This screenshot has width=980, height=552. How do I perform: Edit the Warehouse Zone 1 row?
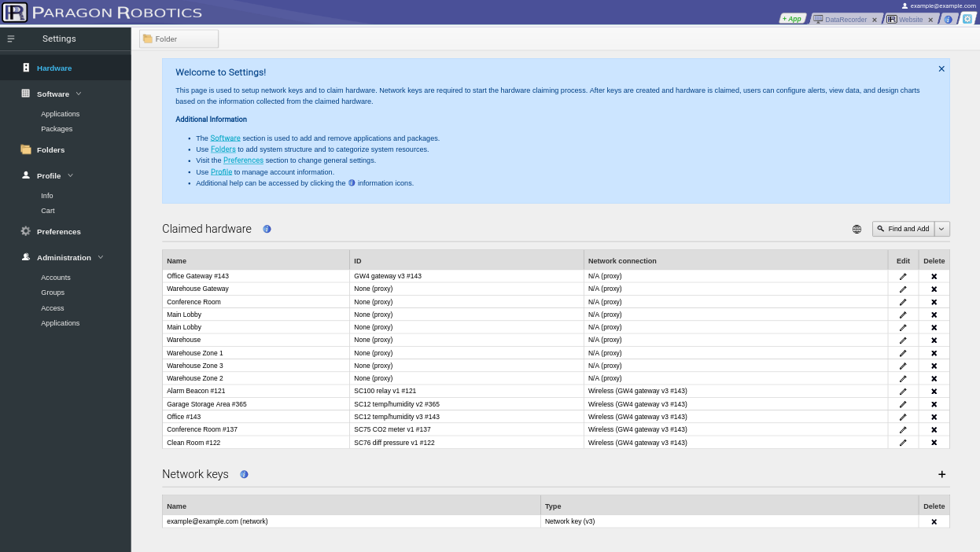(903, 353)
